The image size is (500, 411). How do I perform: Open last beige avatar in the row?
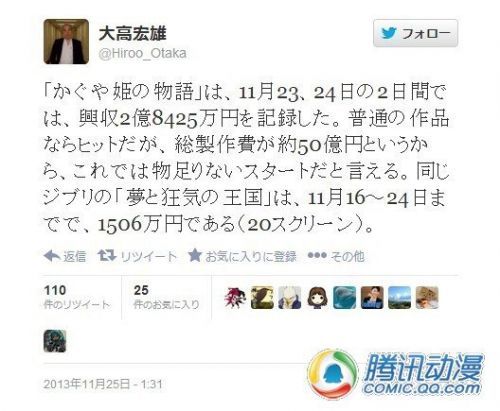tap(427, 297)
